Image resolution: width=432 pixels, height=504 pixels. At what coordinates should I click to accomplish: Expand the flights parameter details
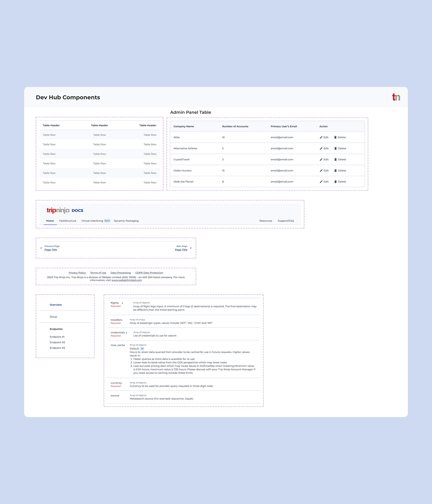click(x=122, y=303)
